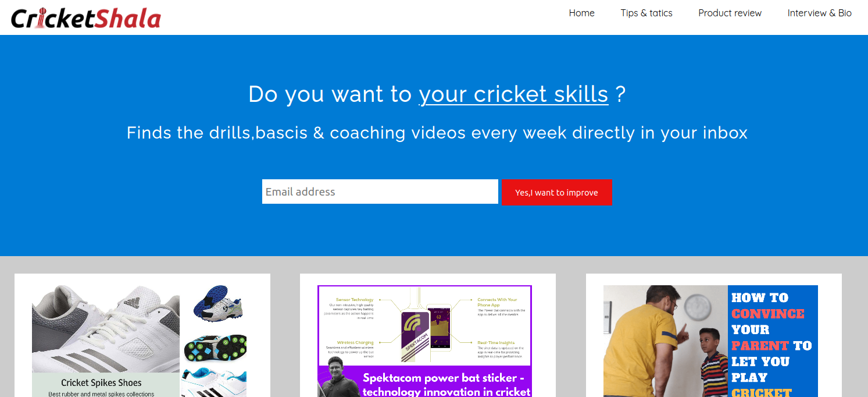Choose the blue-striped white shoe at the card bottom
This screenshot has height=397, width=868.
pyautogui.click(x=213, y=383)
